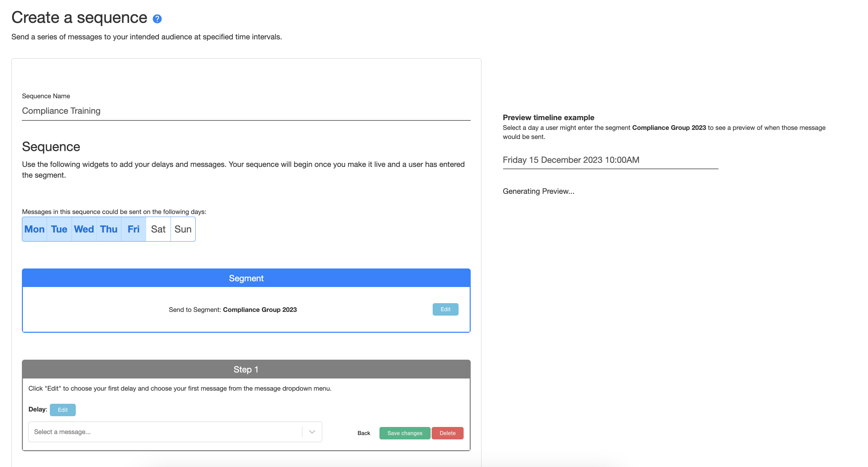This screenshot has height=467, width=868.
Task: Click the Create a sequence heading
Action: tap(79, 17)
